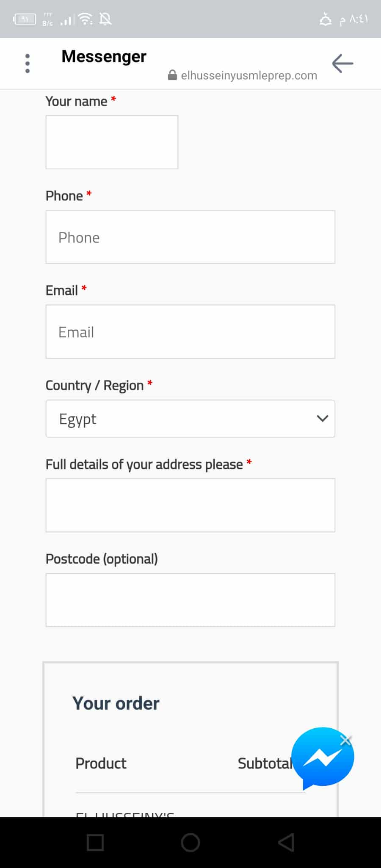Focus the Postcode optional field
Screen dimensions: 381x868
tap(190, 600)
